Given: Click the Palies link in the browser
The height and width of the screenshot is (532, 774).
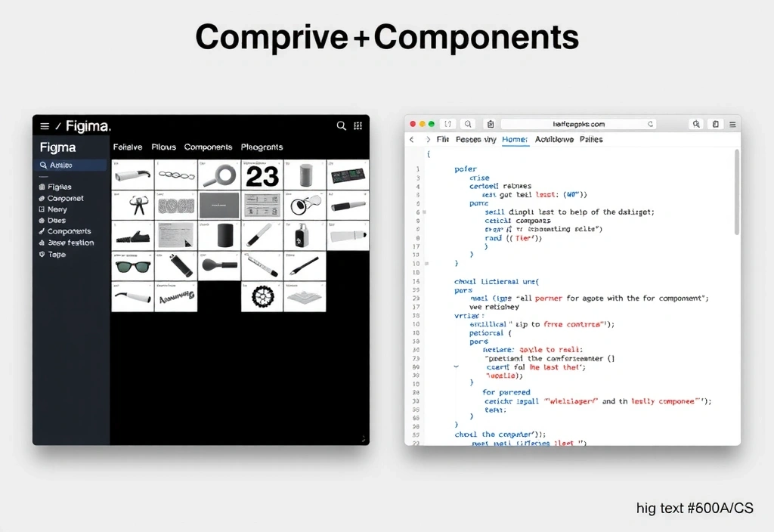Looking at the screenshot, I should click(592, 140).
